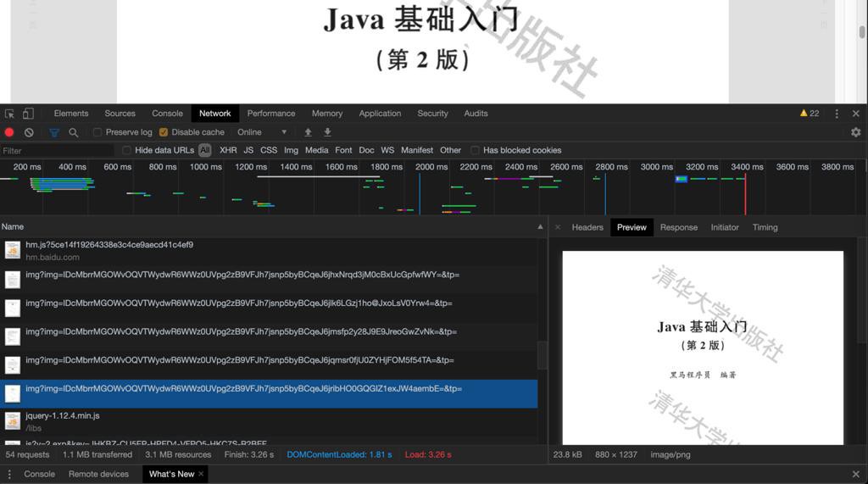Check Has blocked cookies option
The height and width of the screenshot is (484, 868).
tap(475, 150)
